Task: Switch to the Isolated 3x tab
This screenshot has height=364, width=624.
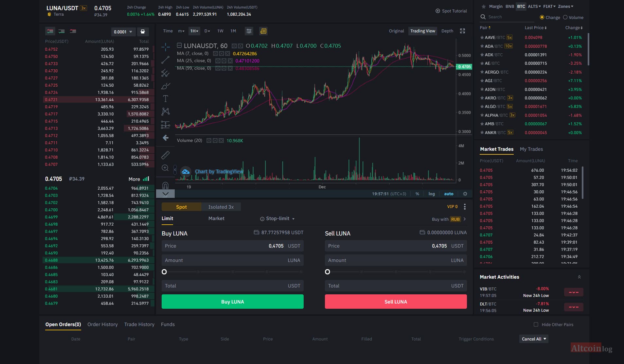Action: point(221,207)
